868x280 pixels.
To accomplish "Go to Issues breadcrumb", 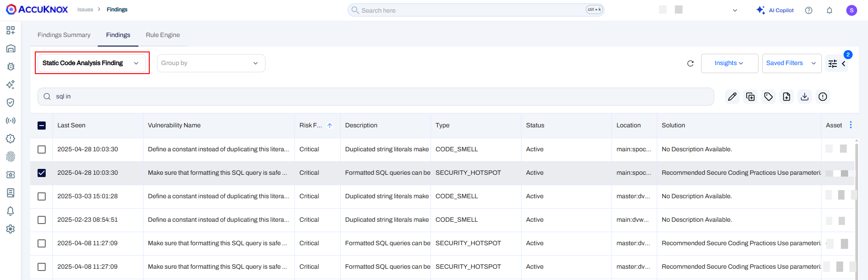I will (x=85, y=9).
